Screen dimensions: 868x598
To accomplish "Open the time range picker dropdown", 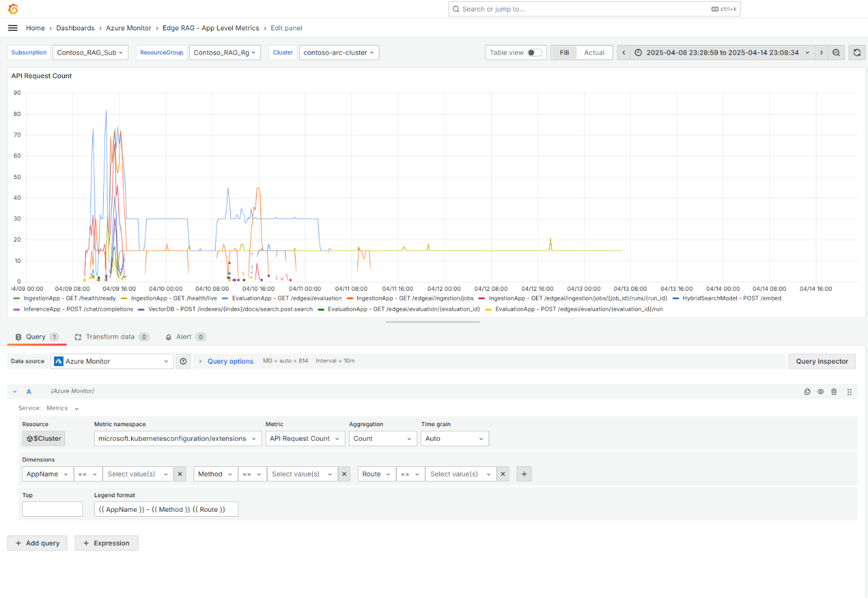I will [722, 53].
